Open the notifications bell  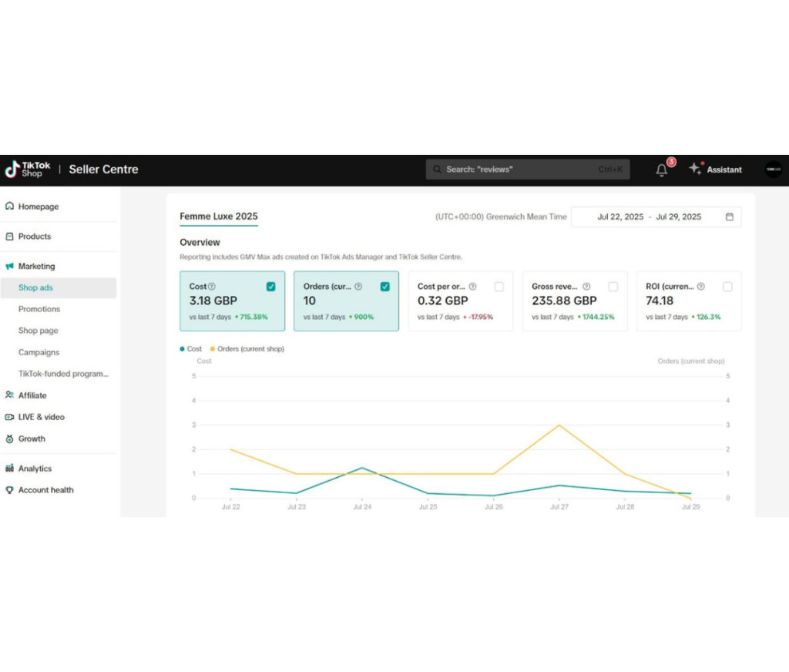(662, 170)
